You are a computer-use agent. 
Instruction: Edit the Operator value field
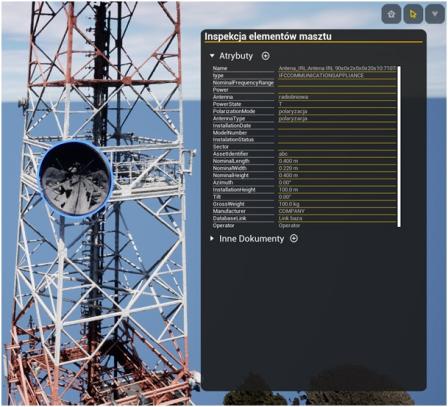tap(337, 226)
